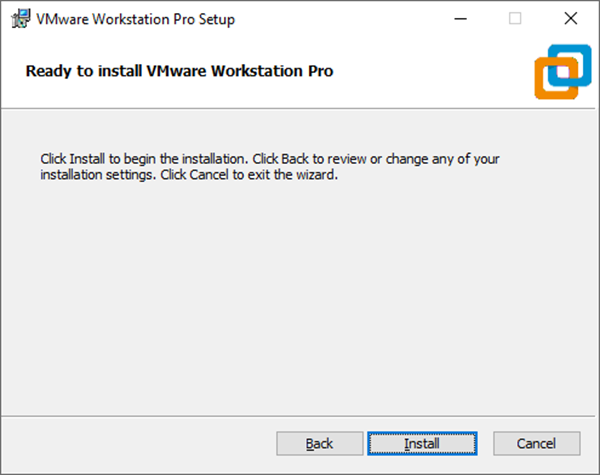Close the VMware Workstation Pro Setup dialog
The height and width of the screenshot is (475, 600).
click(x=571, y=18)
